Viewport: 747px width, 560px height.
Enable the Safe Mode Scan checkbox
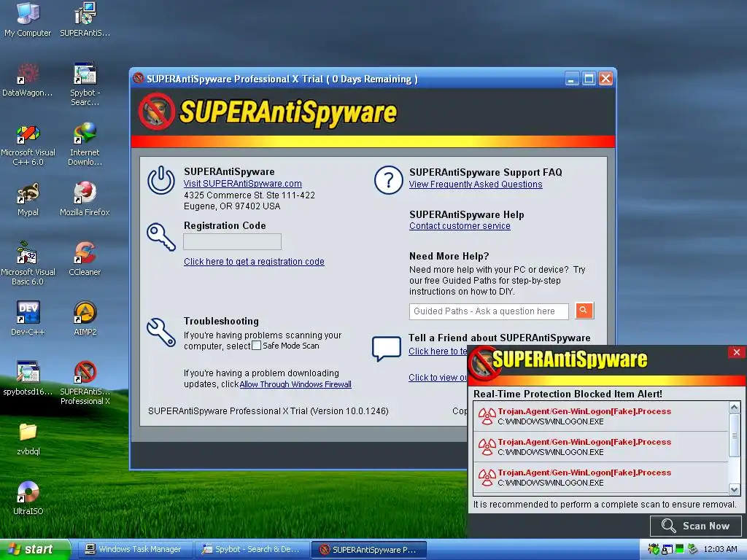click(256, 346)
